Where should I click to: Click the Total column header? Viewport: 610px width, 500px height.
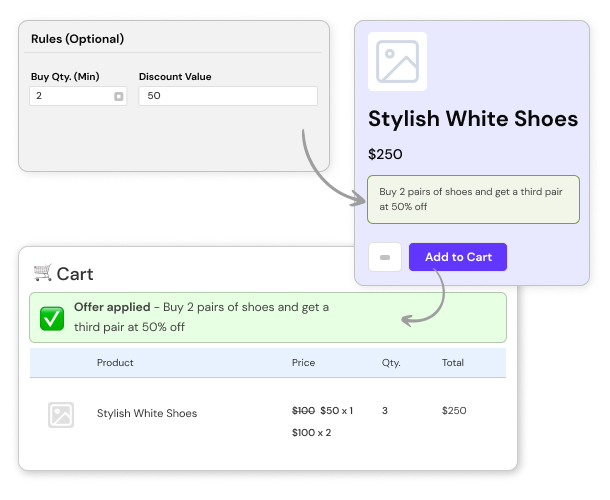point(453,362)
